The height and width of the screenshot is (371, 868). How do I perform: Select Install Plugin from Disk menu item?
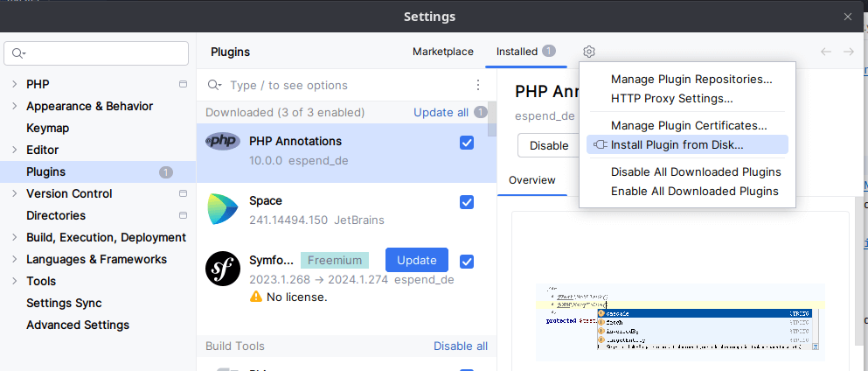[677, 144]
